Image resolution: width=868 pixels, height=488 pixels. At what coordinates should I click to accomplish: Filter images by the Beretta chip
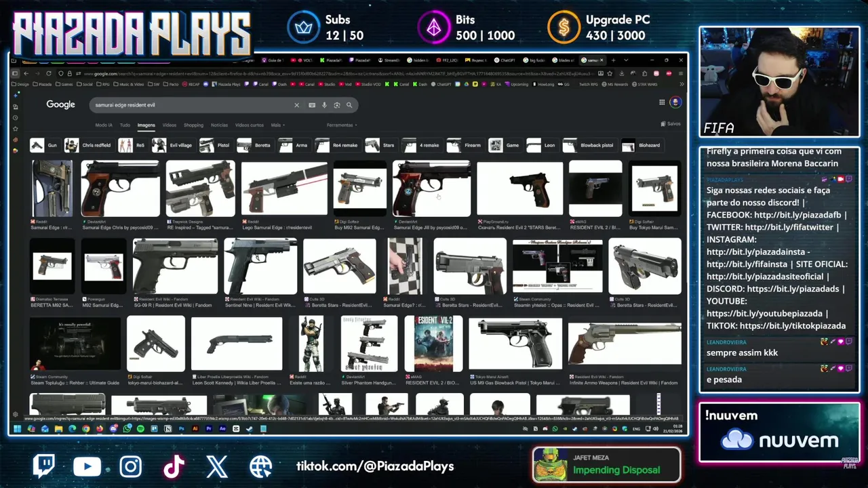(254, 145)
